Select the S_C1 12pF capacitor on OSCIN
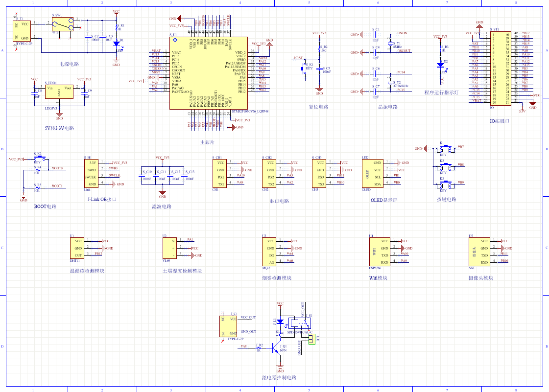 point(375,35)
